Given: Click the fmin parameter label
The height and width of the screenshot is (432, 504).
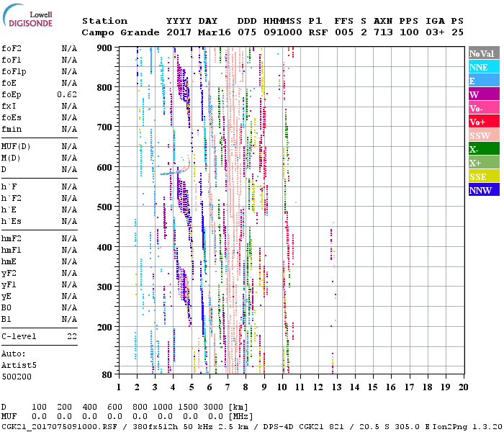Looking at the screenshot, I should [12, 129].
